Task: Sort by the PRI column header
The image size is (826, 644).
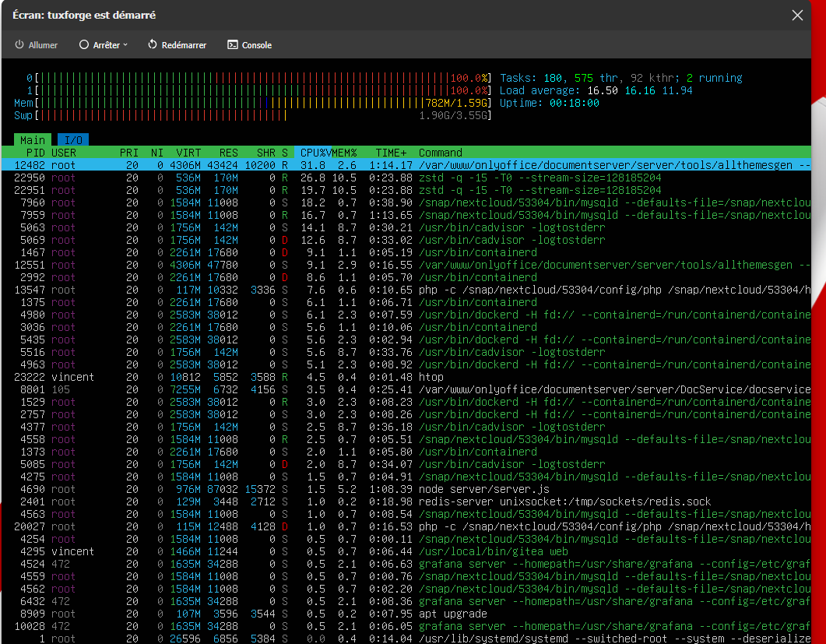Action: [x=129, y=153]
